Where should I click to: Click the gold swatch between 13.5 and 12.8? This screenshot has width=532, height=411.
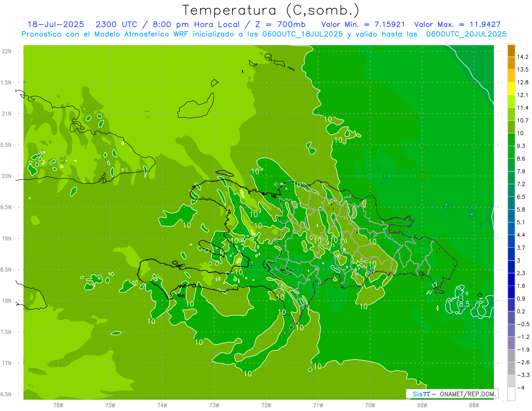point(511,76)
